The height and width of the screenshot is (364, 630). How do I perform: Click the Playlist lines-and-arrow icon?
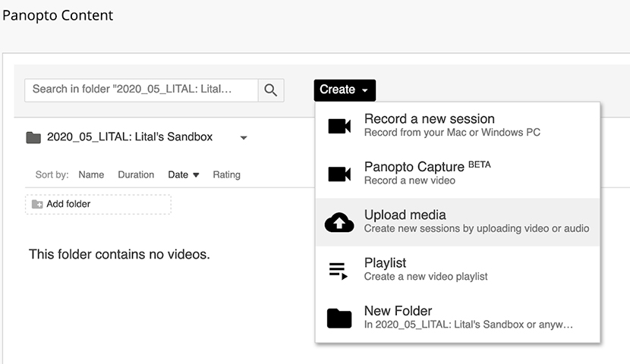(339, 271)
